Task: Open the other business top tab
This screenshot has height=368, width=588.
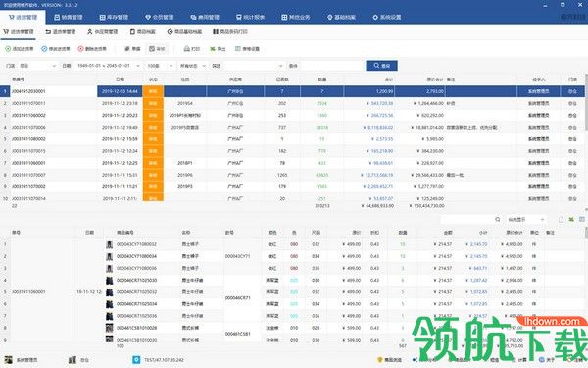Action: [296, 17]
